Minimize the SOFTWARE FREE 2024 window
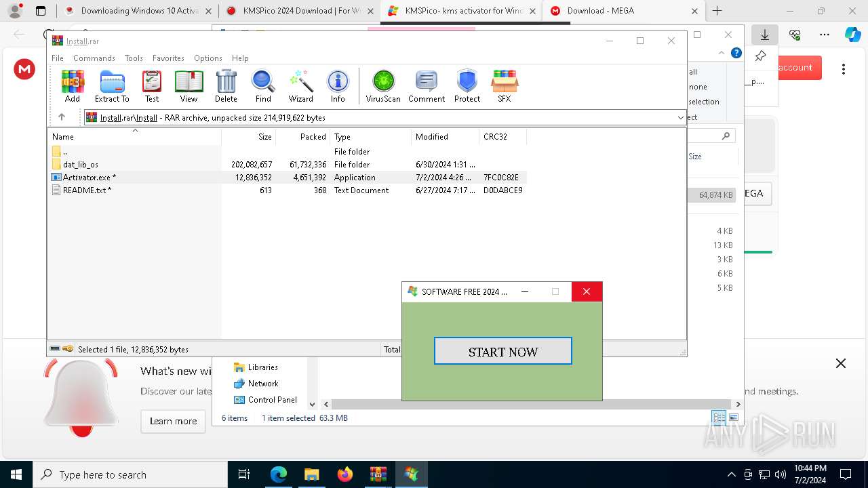 click(524, 291)
